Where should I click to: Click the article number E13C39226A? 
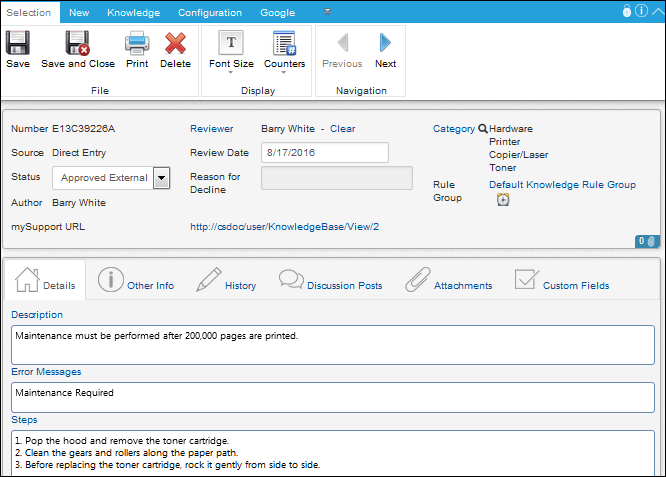(x=84, y=129)
